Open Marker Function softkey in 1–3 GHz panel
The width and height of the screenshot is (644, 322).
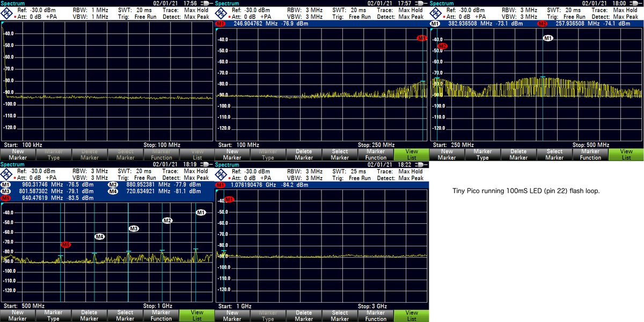point(376,316)
